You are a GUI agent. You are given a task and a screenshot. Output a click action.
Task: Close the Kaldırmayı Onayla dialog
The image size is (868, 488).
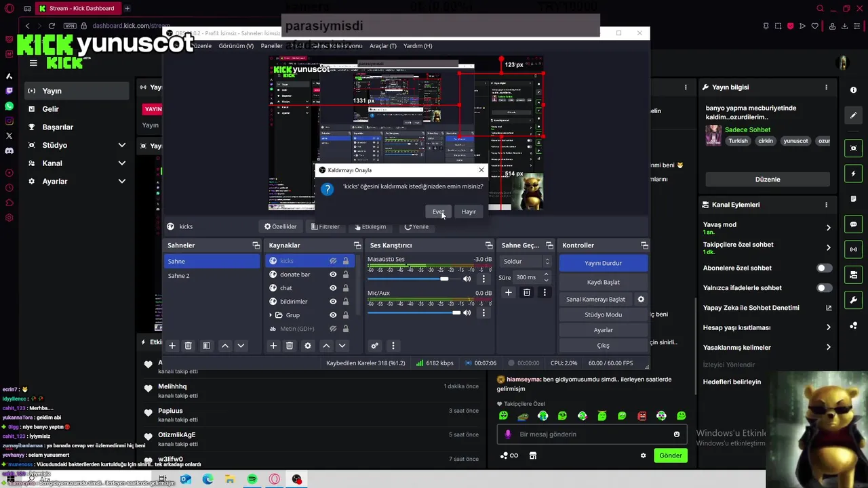tap(481, 170)
